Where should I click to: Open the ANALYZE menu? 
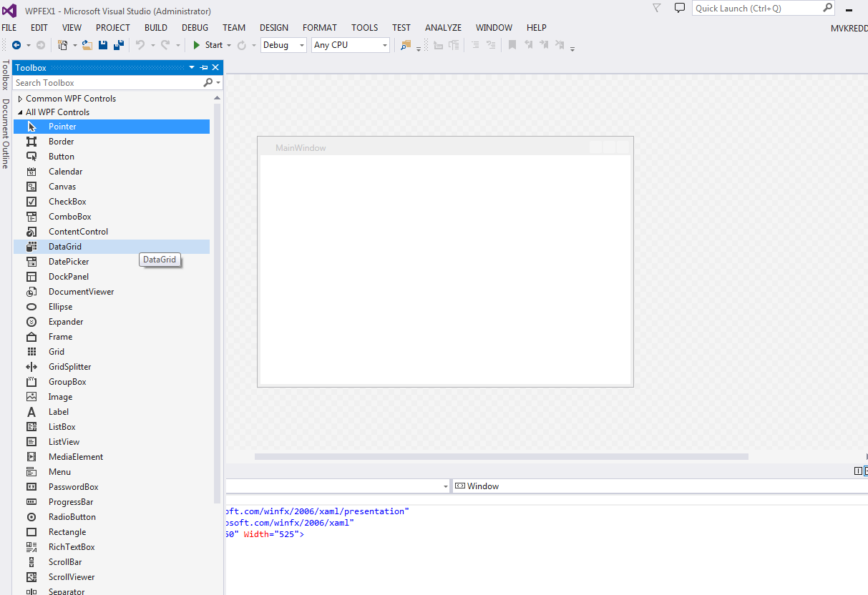(x=442, y=27)
